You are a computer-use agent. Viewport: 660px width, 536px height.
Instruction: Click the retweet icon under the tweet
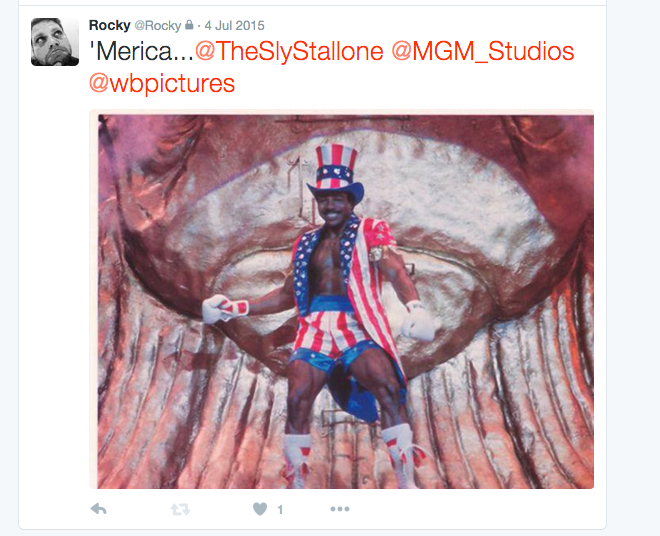pos(181,509)
